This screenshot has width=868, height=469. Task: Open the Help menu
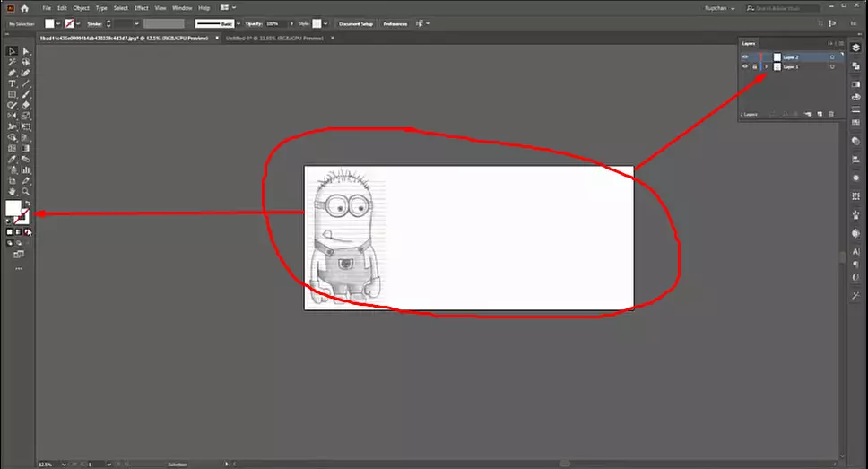(204, 8)
